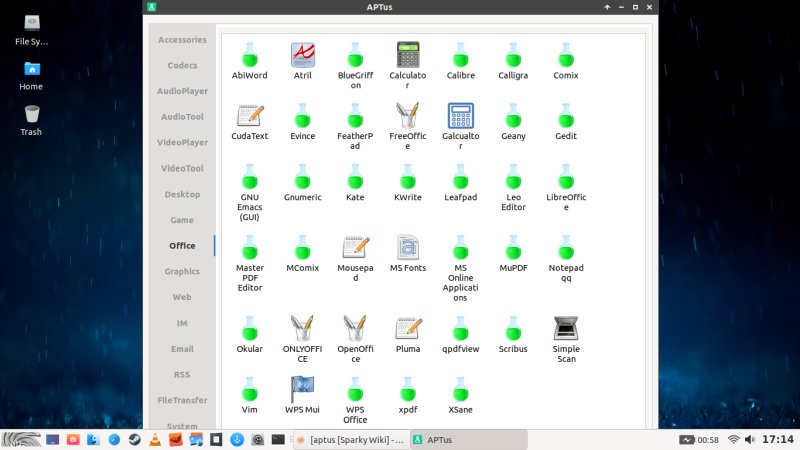Click the FeatherPad icon

pos(355,116)
